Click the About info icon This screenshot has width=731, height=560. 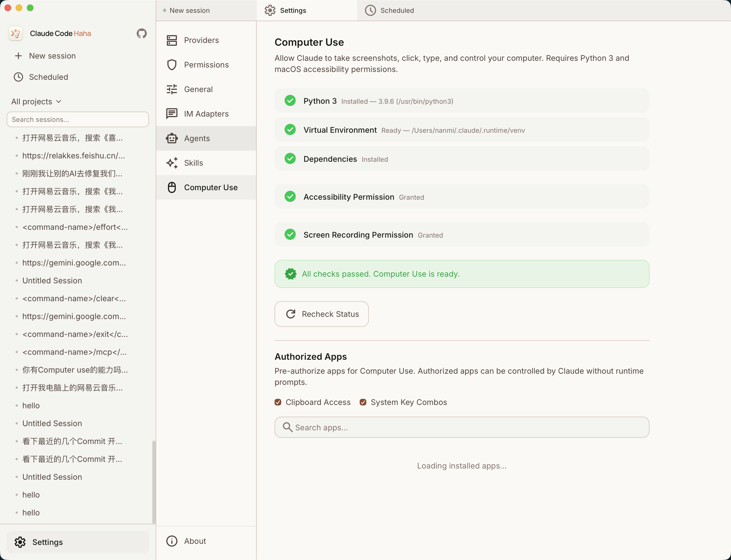(172, 541)
